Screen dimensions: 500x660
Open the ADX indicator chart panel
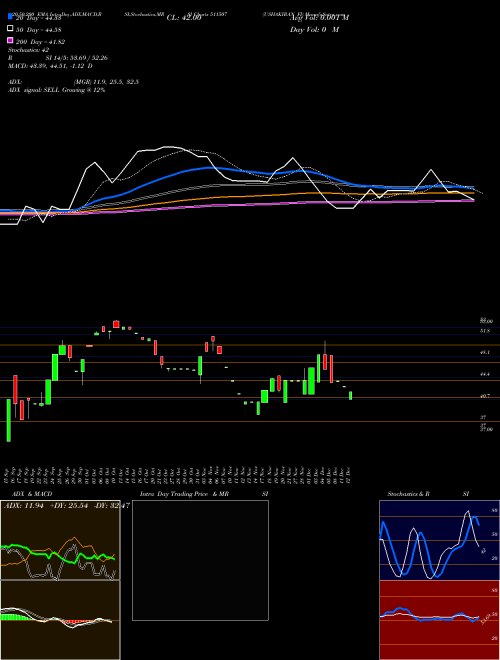click(x=60, y=540)
